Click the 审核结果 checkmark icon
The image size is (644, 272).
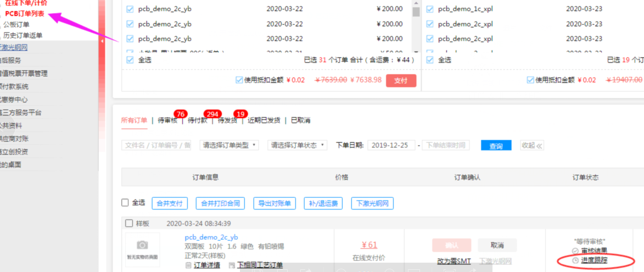575,251
